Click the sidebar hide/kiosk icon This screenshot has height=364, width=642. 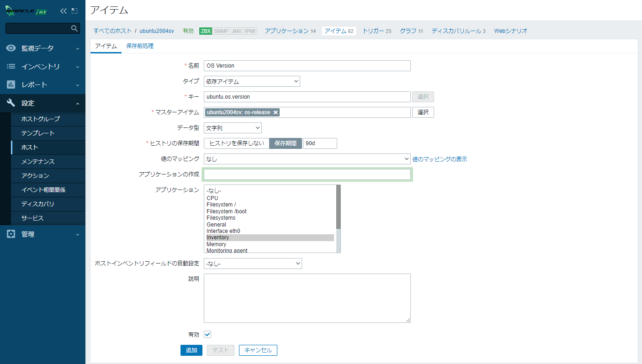point(74,11)
